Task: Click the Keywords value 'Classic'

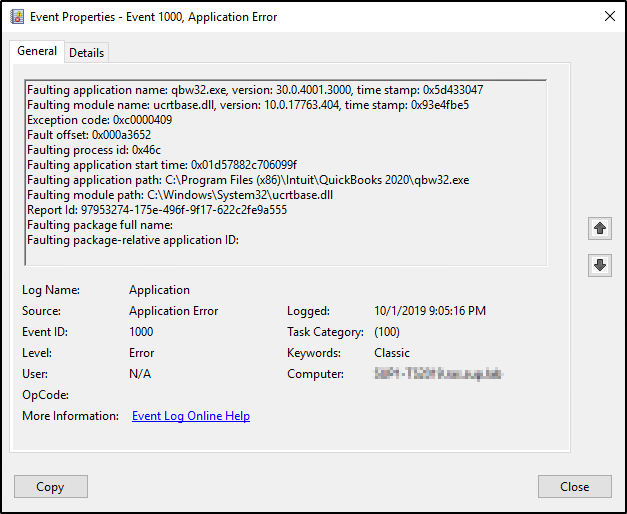Action: [x=392, y=353]
